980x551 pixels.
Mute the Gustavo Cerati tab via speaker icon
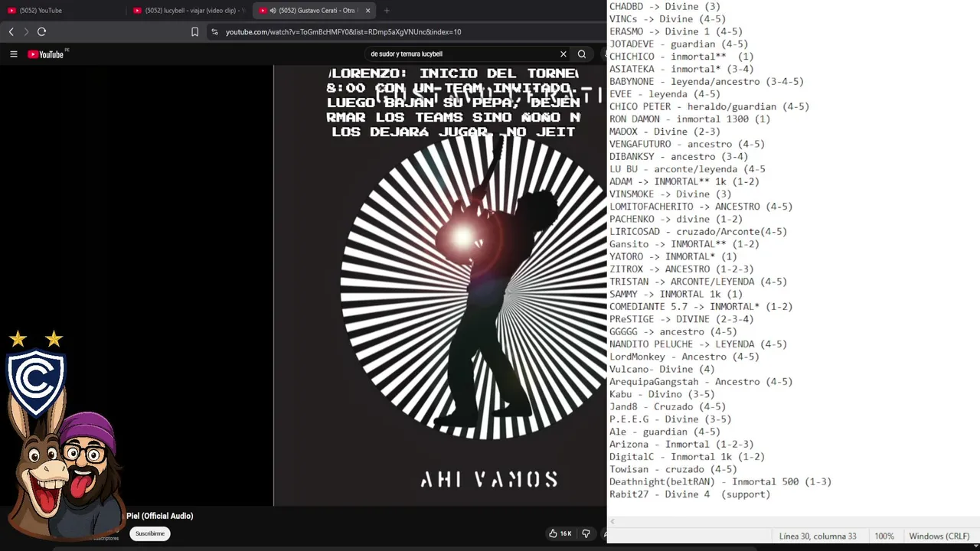click(x=273, y=10)
